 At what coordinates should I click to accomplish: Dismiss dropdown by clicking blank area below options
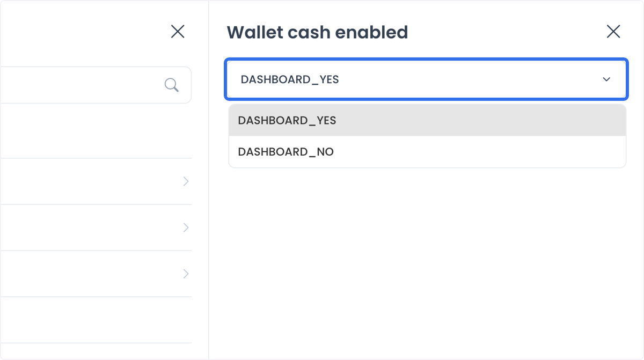[427, 258]
